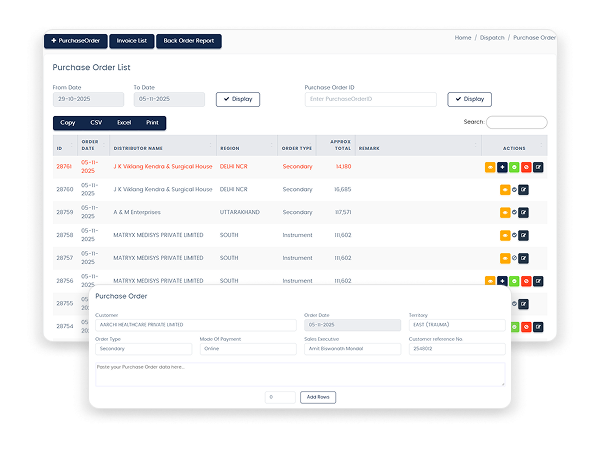Click the Order Date field in Purchase Order form
This screenshot has height=450, width=600.
[352, 325]
